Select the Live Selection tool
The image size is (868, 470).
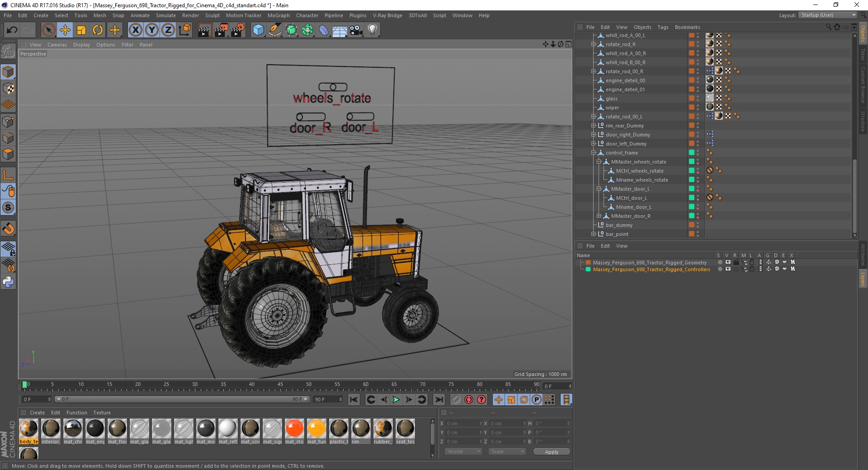point(48,30)
